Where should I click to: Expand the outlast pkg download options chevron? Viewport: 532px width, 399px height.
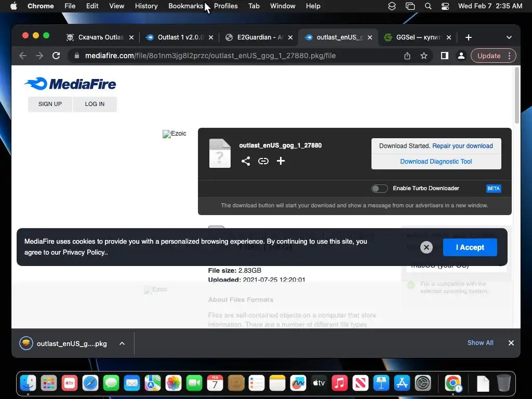point(122,343)
